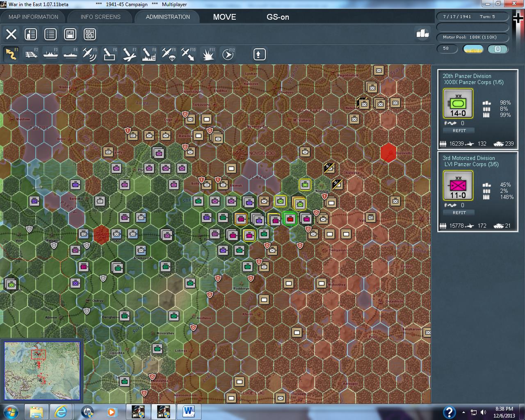Open 20th Panzer Division unit details link
Viewport: 525px width, 420px height.
pyautogui.click(x=467, y=76)
